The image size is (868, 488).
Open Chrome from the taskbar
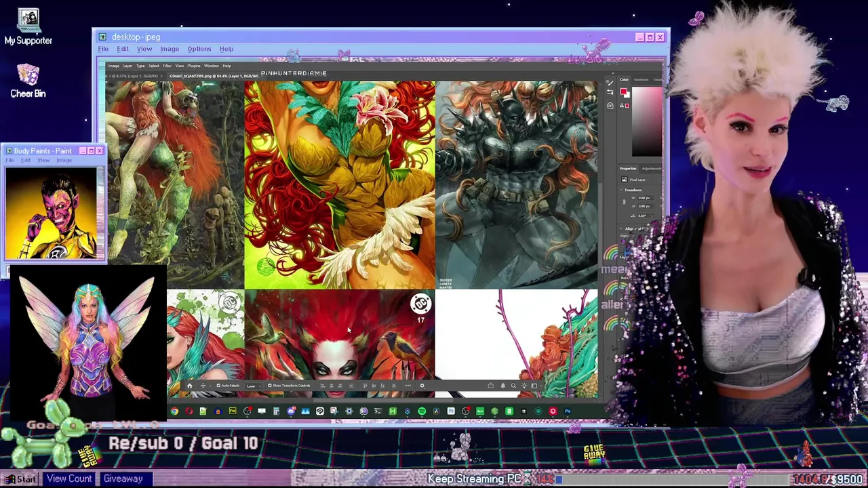pyautogui.click(x=174, y=411)
